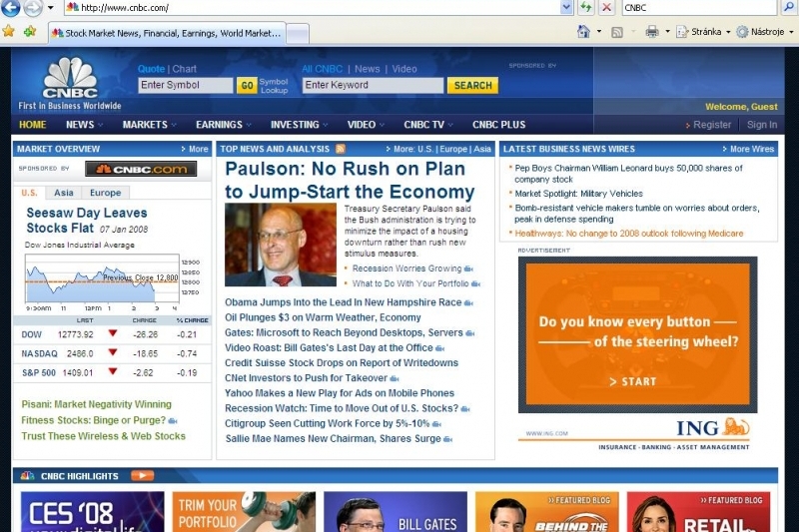The height and width of the screenshot is (532, 799).
Task: Click video icon beside Gates: Microsoft to Reach Beyond
Action: pyautogui.click(x=469, y=333)
